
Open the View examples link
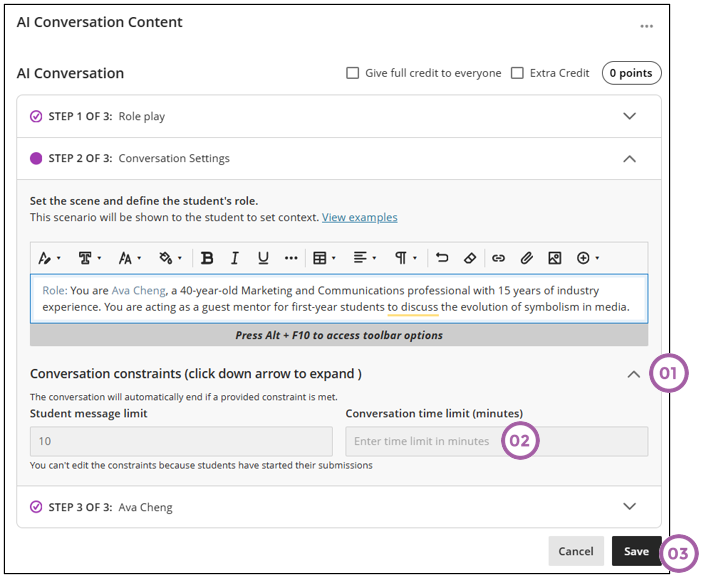tap(359, 218)
